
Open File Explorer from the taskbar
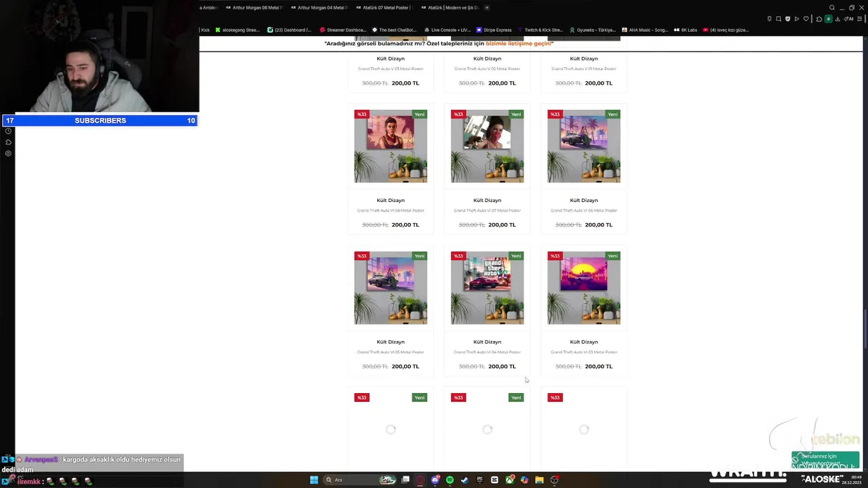[x=539, y=480]
